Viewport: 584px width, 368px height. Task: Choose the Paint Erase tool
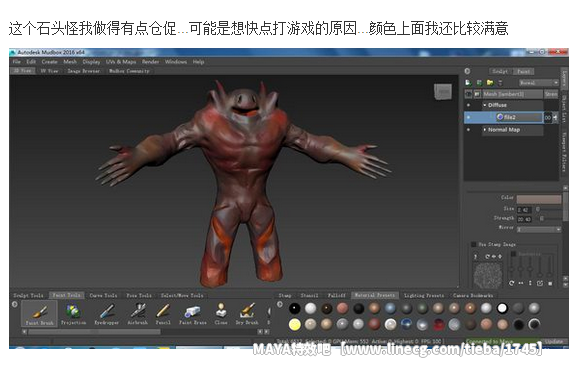(193, 314)
